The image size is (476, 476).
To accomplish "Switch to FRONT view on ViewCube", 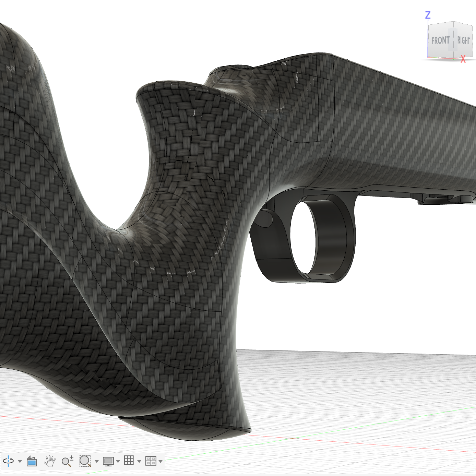I will coord(440,40).
